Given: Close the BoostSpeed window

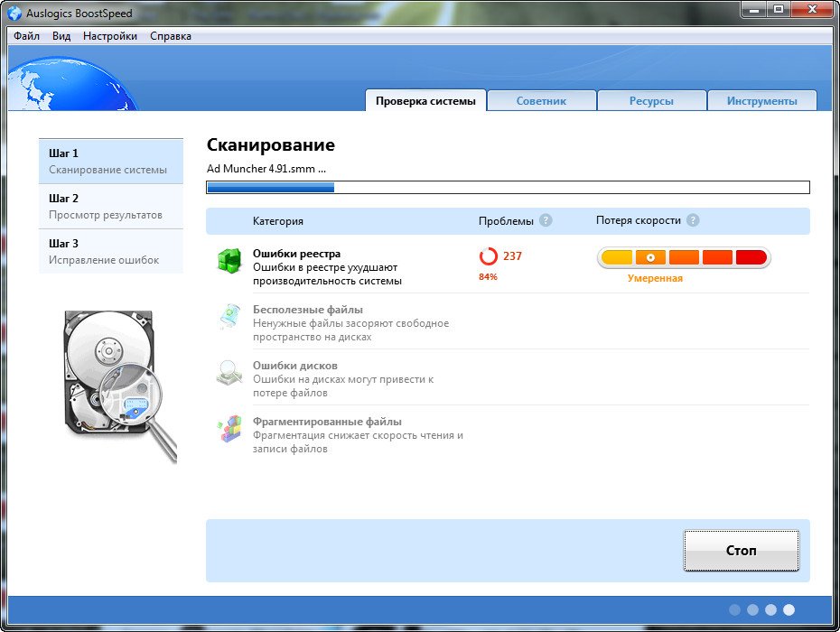Looking at the screenshot, I should 812,10.
